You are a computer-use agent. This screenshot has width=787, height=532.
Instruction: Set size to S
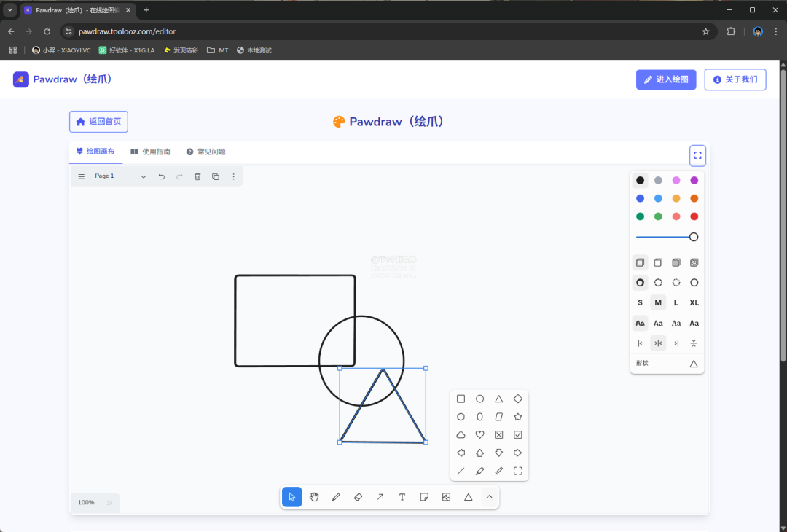click(x=640, y=302)
